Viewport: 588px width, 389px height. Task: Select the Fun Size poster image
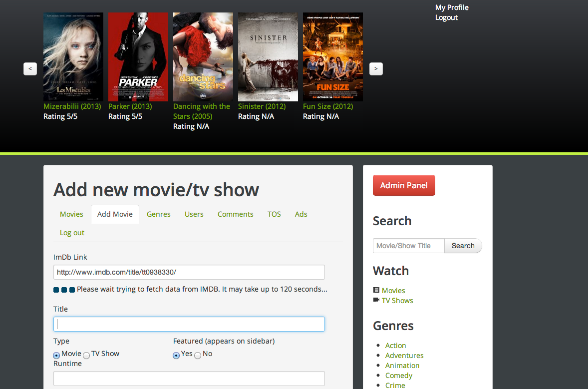333,57
